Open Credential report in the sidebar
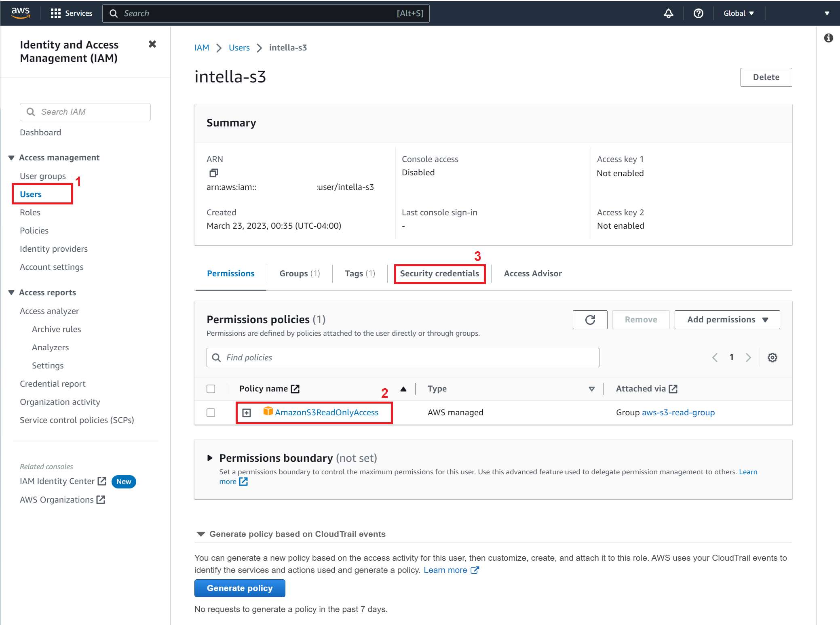This screenshot has height=625, width=840. 53,384
